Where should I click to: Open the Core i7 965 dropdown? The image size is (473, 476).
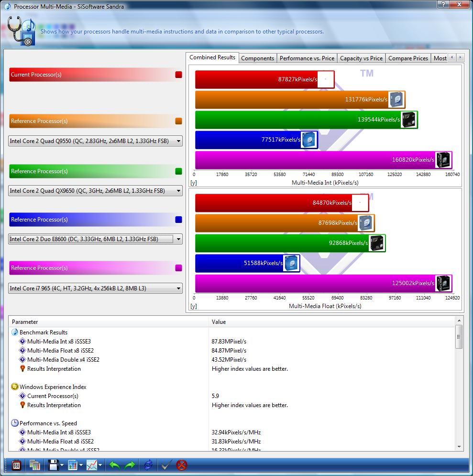[x=95, y=288]
